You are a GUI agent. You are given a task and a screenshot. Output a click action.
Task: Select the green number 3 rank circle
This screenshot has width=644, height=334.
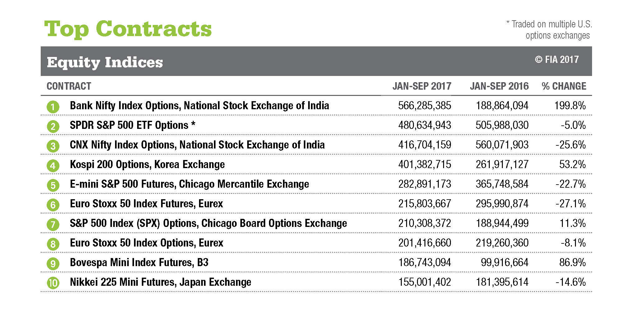[x=53, y=146]
